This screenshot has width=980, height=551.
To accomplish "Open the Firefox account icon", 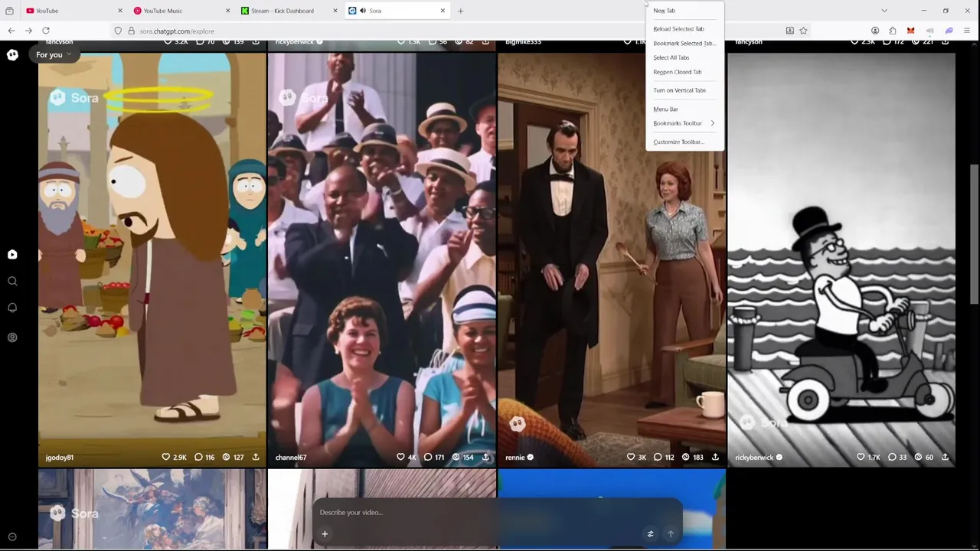I will click(875, 31).
